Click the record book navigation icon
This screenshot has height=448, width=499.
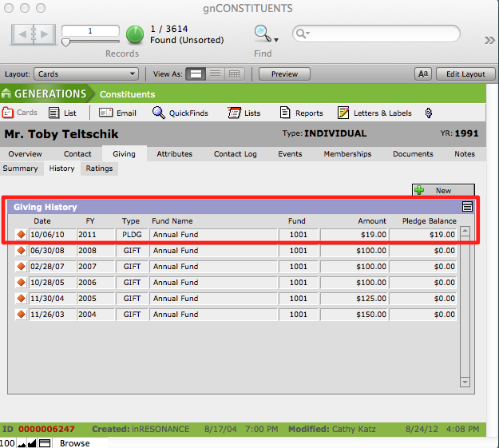[x=33, y=35]
